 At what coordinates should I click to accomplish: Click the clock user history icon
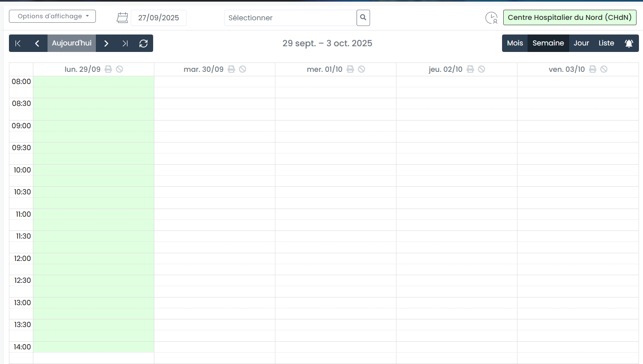[x=491, y=18]
